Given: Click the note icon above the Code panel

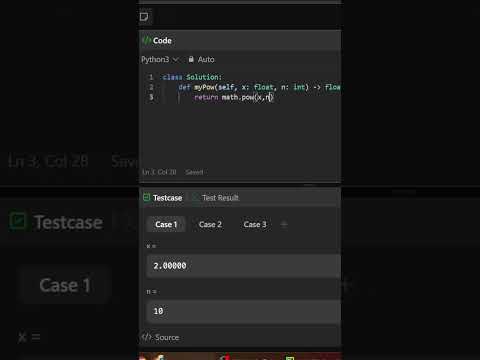Looking at the screenshot, I should [144, 17].
